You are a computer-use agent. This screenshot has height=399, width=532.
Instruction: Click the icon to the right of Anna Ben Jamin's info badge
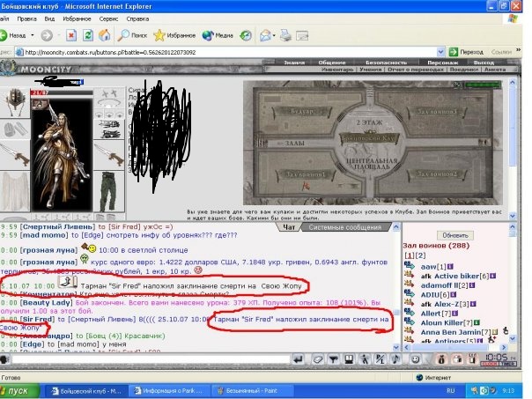tap(506, 330)
